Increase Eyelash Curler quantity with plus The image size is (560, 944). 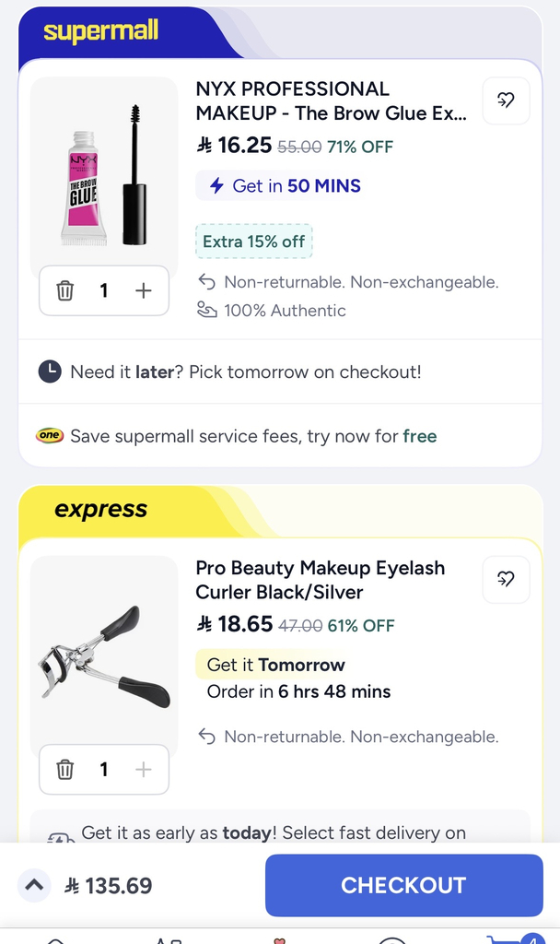143,770
